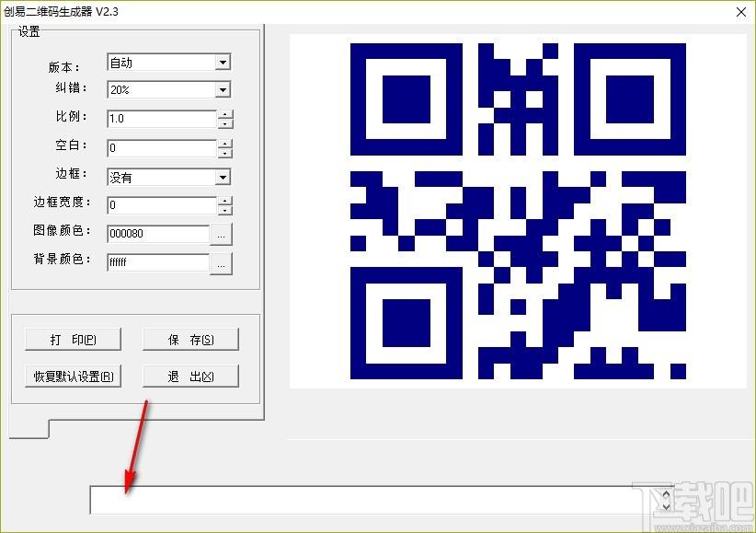Click the down arrow of the bottom text box
The width and height of the screenshot is (756, 533).
point(666,506)
